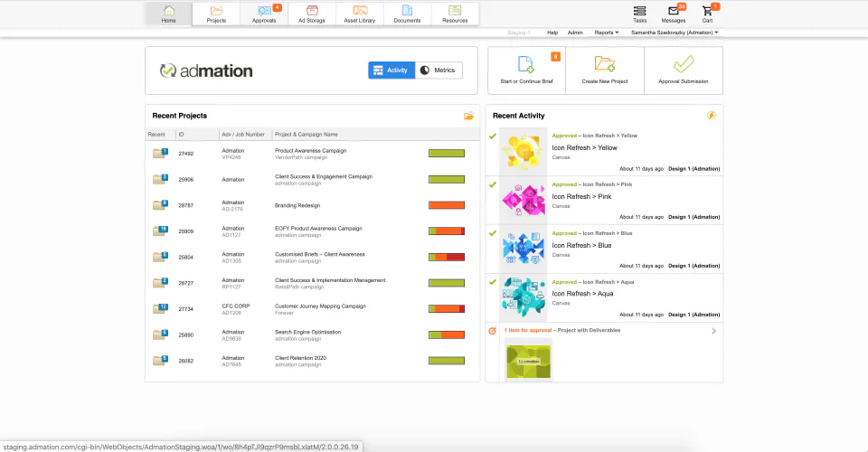Image resolution: width=868 pixels, height=452 pixels.
Task: Click 'Icon Refresh > Pink' activity title
Action: 581,196
